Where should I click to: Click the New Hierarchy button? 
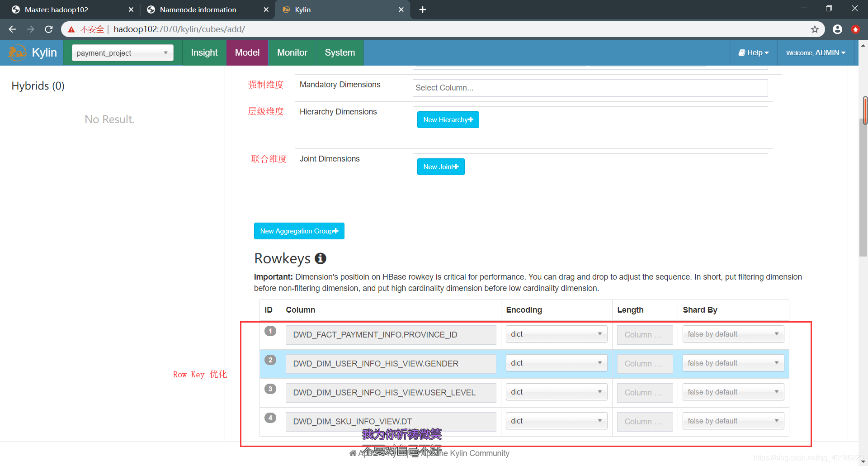448,120
